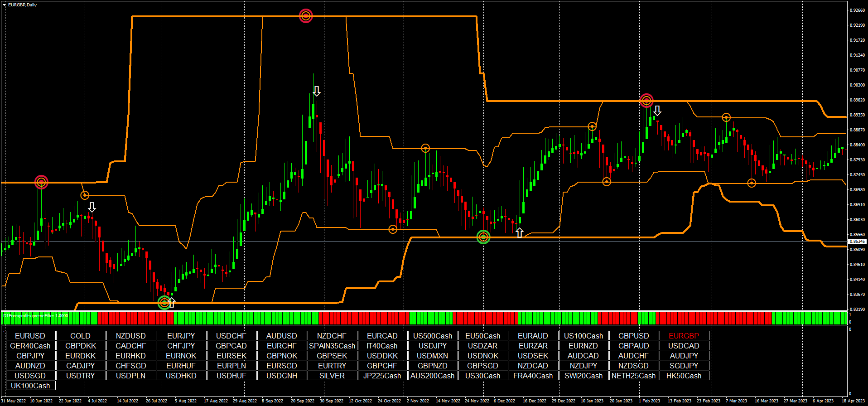The height and width of the screenshot is (406, 868).
Task: Switch to the SILVER symbol
Action: (332, 376)
